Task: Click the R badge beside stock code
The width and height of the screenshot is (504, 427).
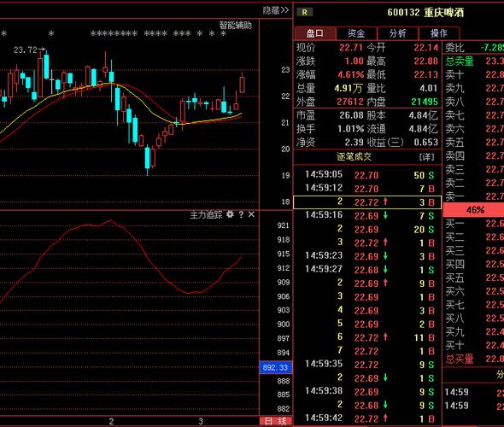Action: [304, 13]
